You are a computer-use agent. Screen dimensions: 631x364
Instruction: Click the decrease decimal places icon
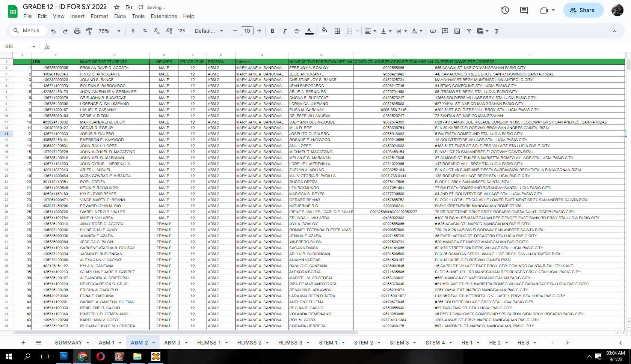157,31
